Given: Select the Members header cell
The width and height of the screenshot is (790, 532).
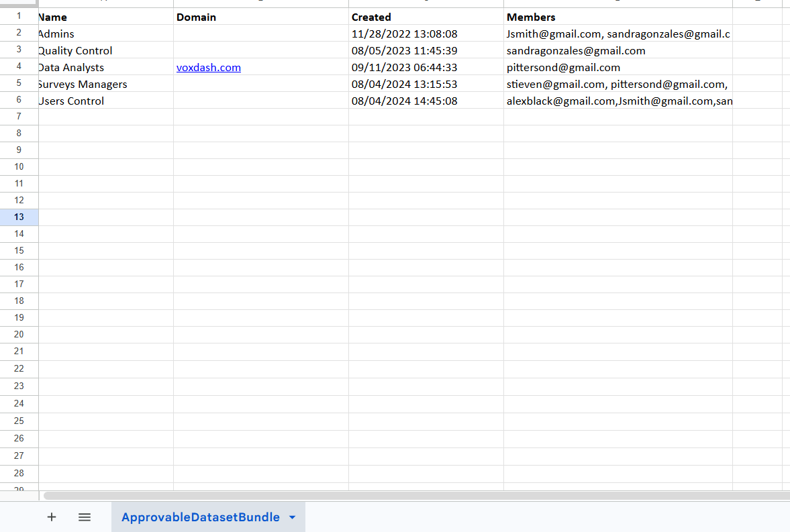Looking at the screenshot, I should (618, 17).
